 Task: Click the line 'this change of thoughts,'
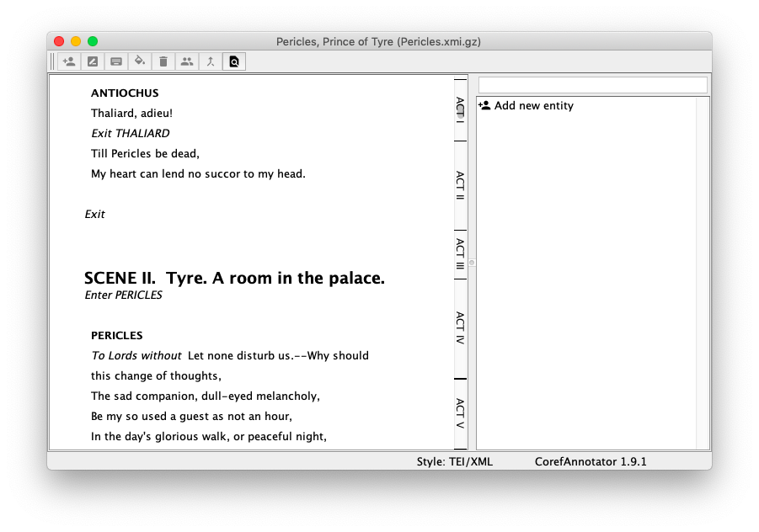157,376
